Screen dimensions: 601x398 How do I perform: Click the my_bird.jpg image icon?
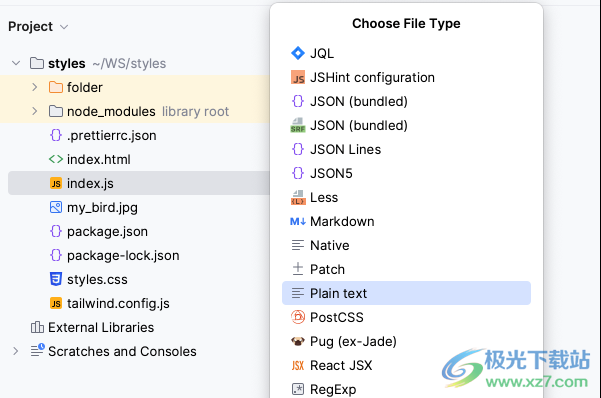(56, 207)
